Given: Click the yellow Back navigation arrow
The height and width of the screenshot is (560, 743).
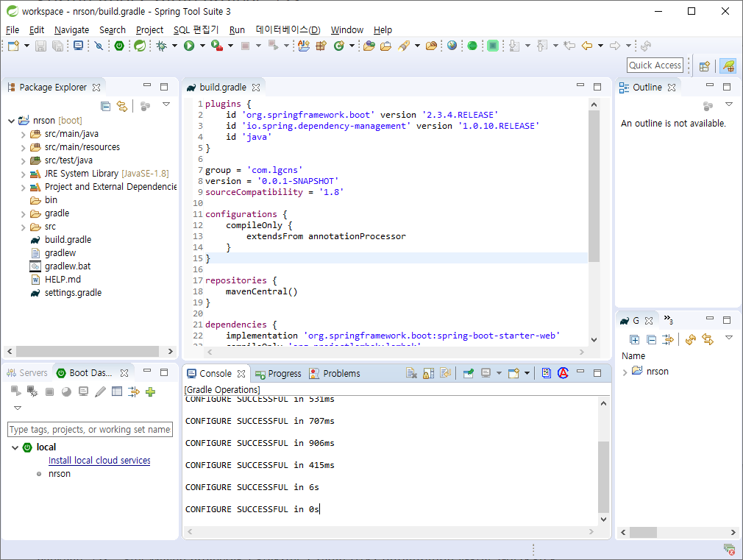Looking at the screenshot, I should coord(586,46).
